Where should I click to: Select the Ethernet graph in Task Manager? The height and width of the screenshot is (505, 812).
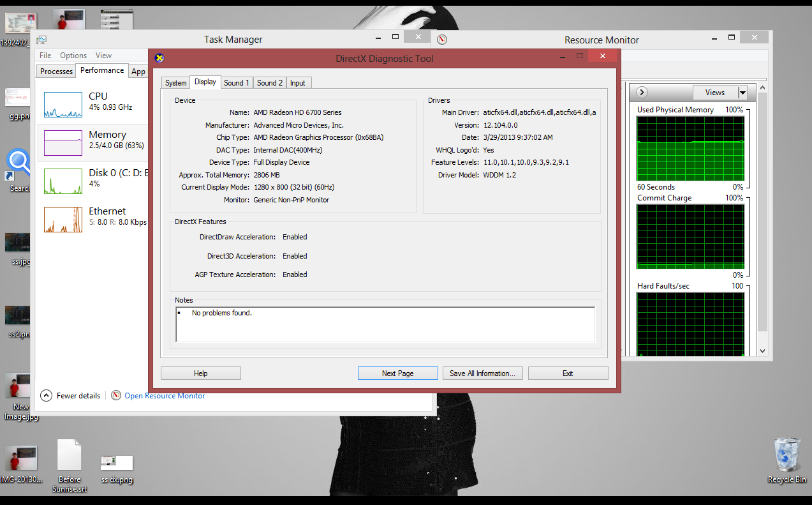(x=63, y=219)
